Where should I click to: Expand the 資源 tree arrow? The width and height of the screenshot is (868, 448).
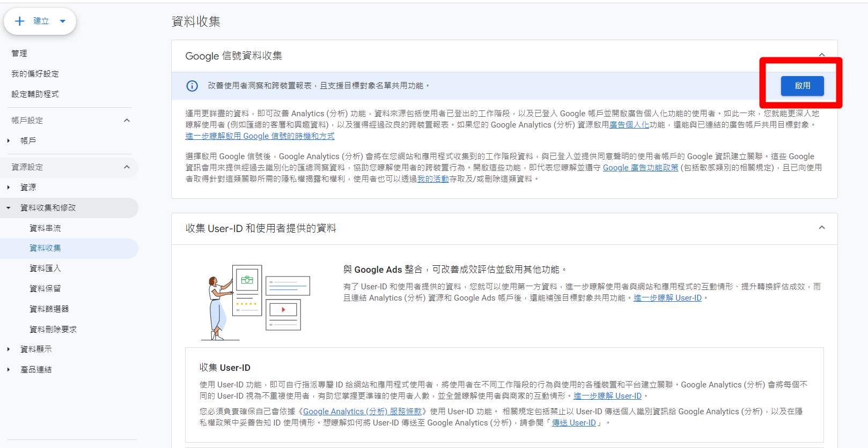(x=9, y=188)
